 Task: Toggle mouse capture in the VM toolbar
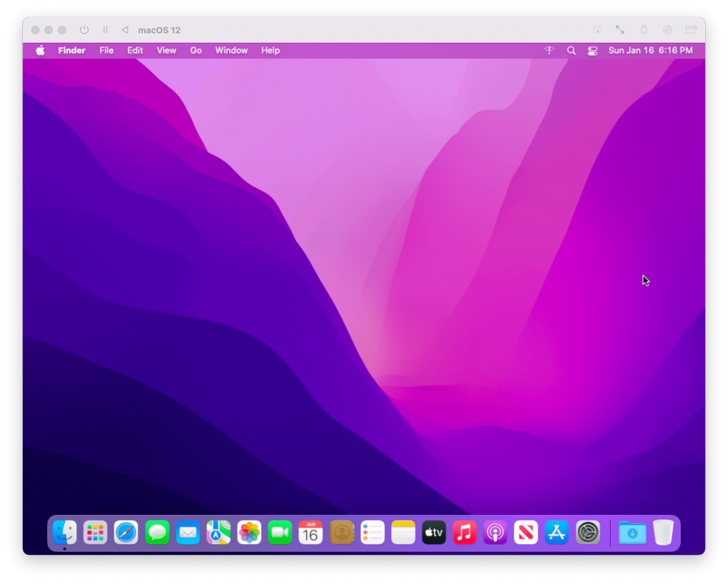pos(597,30)
